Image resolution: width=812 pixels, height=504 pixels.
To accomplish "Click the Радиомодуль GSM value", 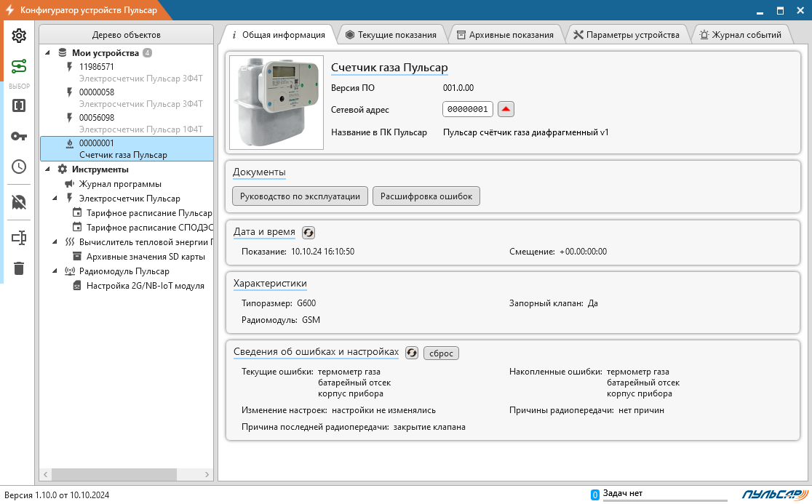I will [311, 320].
